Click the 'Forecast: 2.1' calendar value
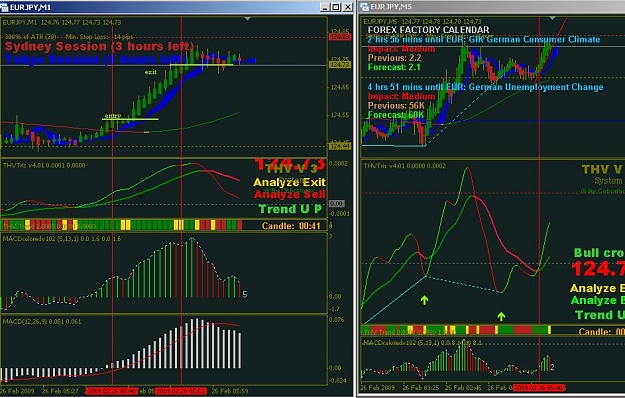 (394, 67)
